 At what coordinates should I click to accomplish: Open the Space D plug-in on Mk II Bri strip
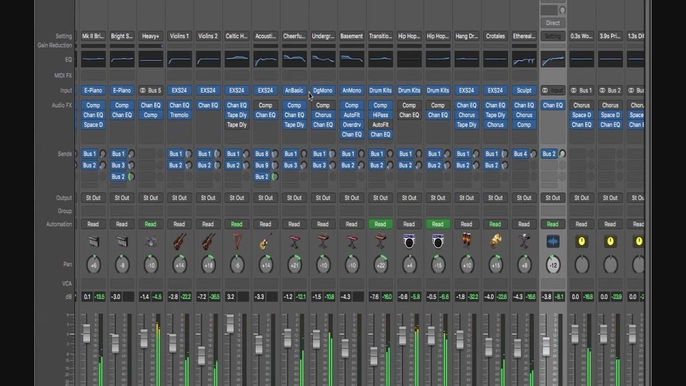pos(93,125)
